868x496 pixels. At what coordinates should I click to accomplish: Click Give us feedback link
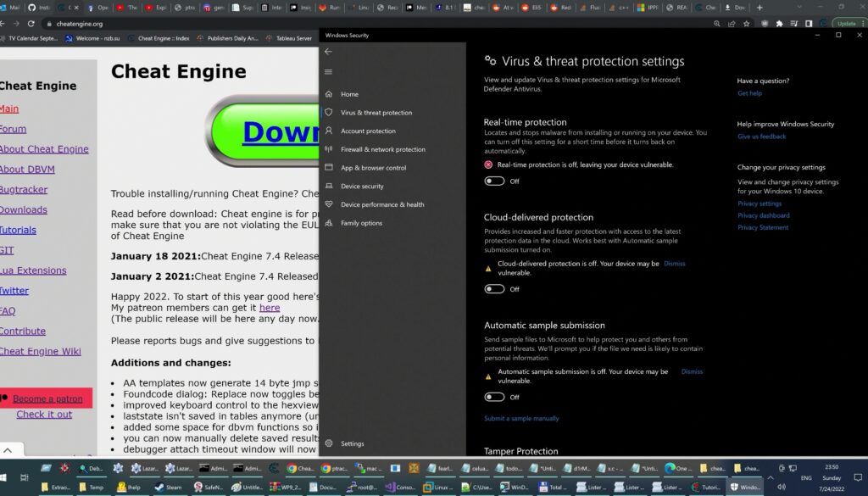point(761,137)
